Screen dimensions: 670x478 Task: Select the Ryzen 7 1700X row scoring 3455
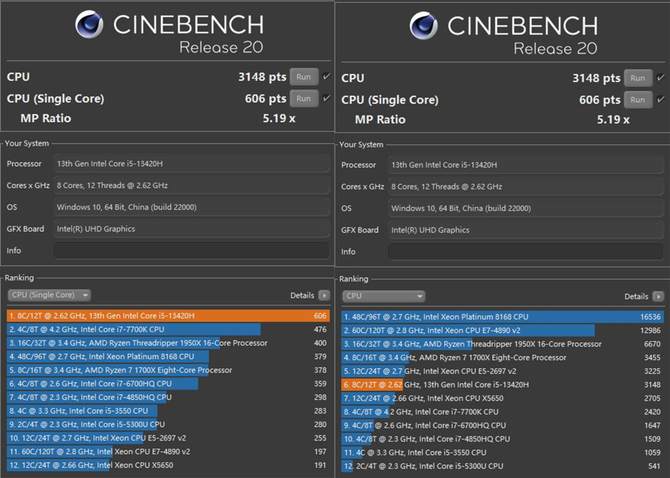pyautogui.click(x=502, y=358)
